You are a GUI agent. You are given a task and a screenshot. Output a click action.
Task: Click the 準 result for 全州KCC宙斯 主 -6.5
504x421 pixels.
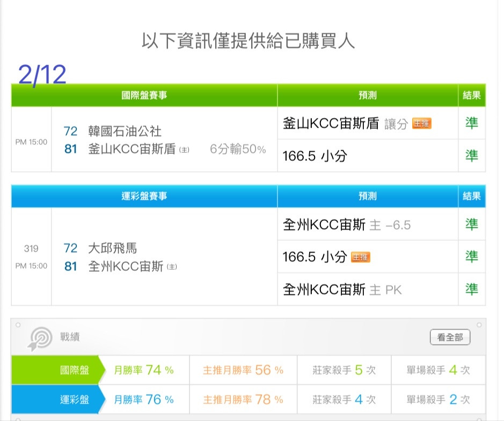click(472, 225)
